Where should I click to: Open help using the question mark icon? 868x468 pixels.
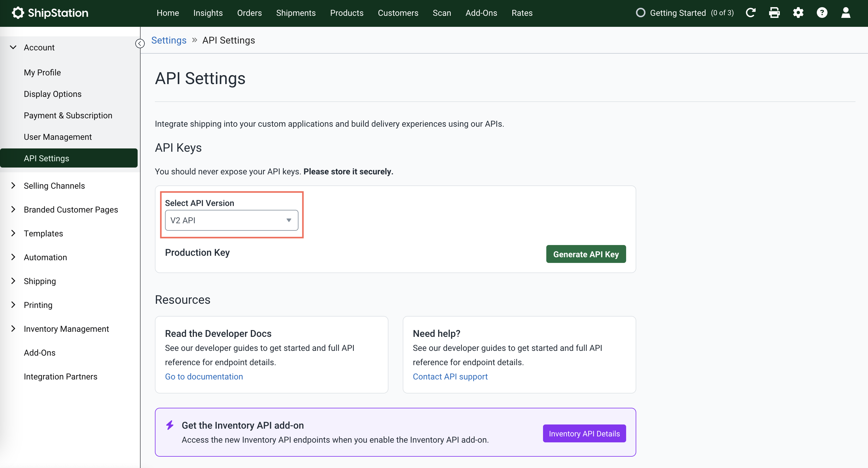[822, 13]
